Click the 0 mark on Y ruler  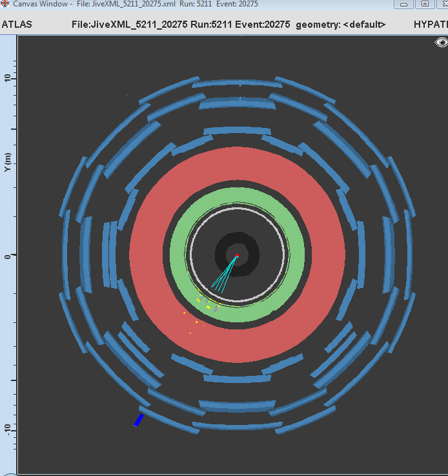[8, 256]
